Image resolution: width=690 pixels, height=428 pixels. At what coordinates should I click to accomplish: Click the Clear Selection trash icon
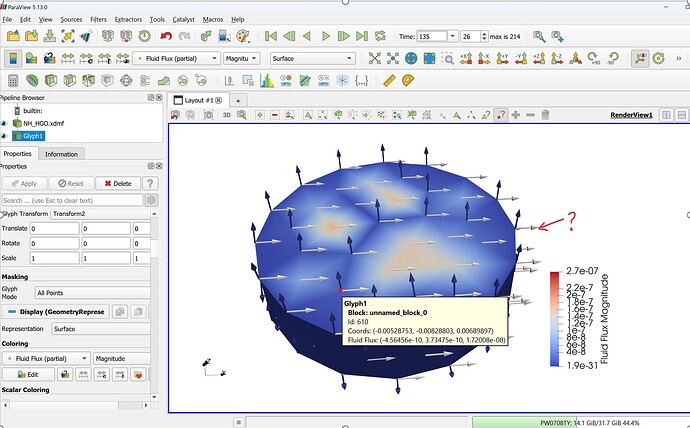point(545,115)
